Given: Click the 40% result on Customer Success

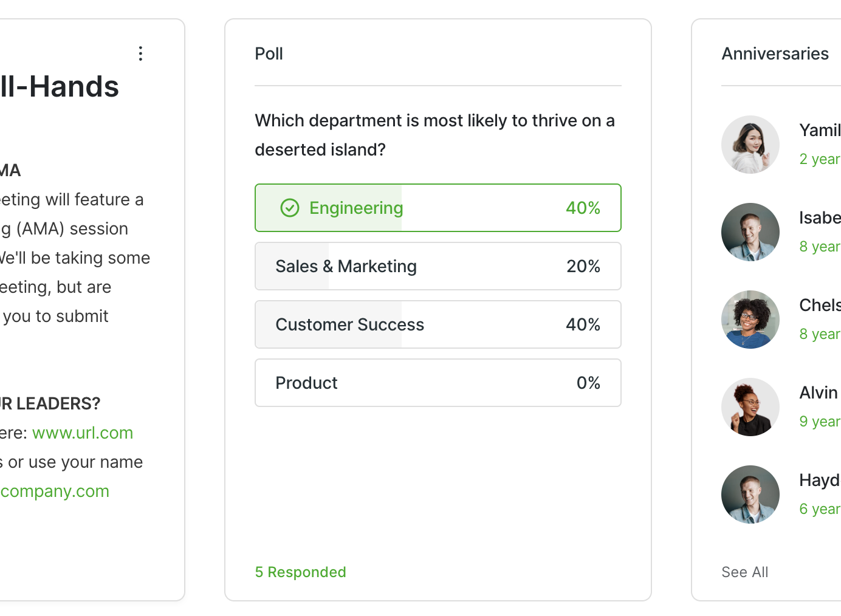Looking at the screenshot, I should (x=583, y=324).
